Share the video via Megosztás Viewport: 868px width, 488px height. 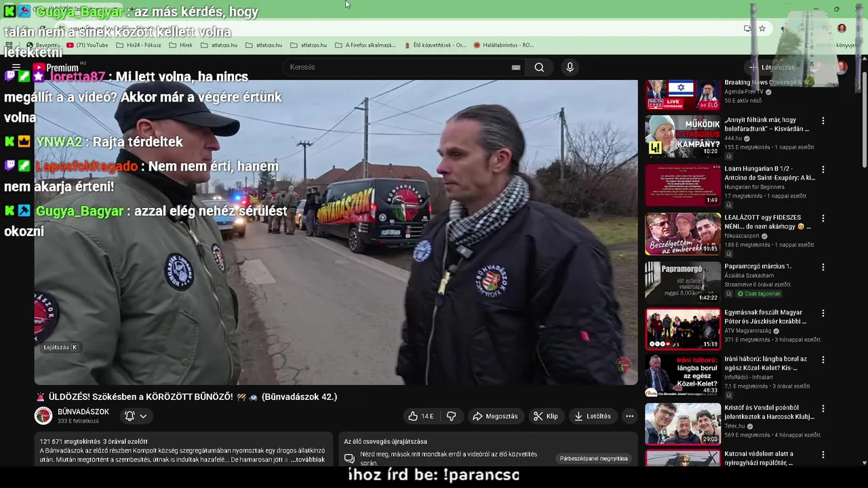495,416
